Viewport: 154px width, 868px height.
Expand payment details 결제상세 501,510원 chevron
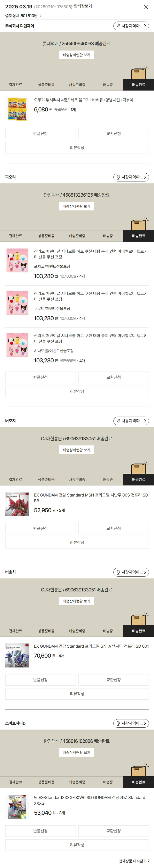[23, 16]
